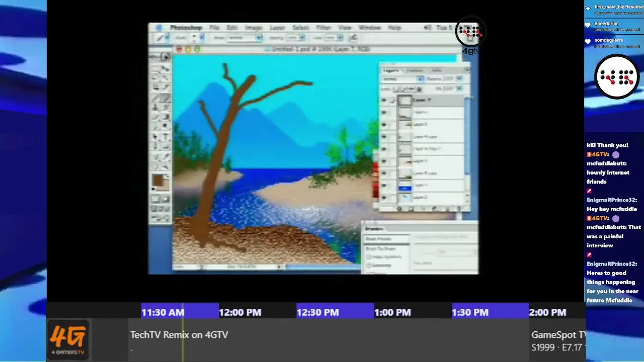Open the File menu
The image size is (644, 362).
pyautogui.click(x=214, y=28)
